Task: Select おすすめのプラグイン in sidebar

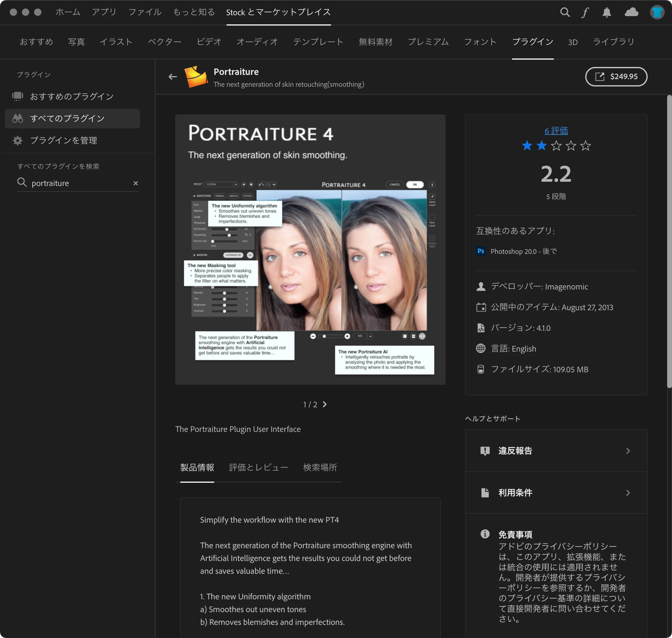Action: [72, 96]
